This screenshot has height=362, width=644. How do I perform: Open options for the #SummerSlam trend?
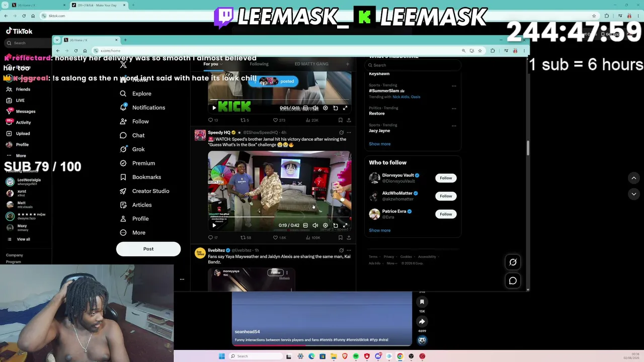click(454, 86)
